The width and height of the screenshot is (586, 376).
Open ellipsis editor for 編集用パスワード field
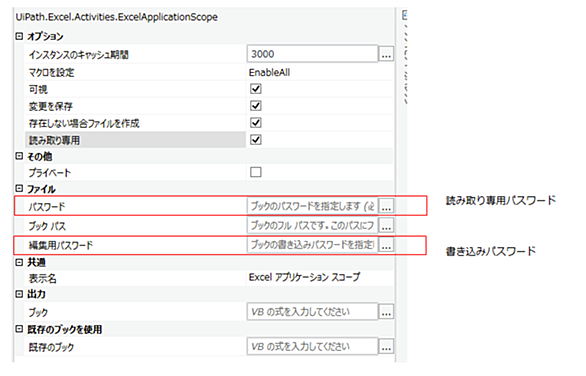point(386,245)
